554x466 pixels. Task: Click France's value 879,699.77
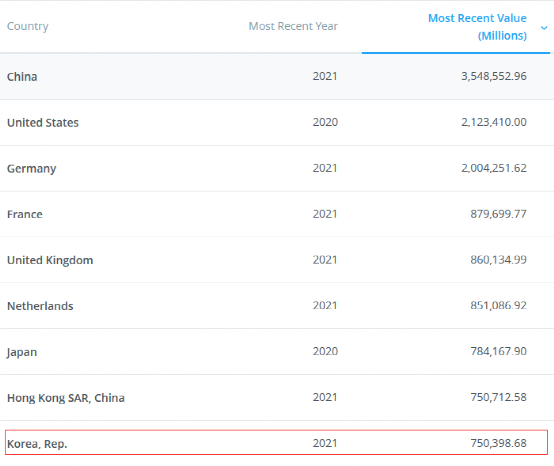[498, 214]
